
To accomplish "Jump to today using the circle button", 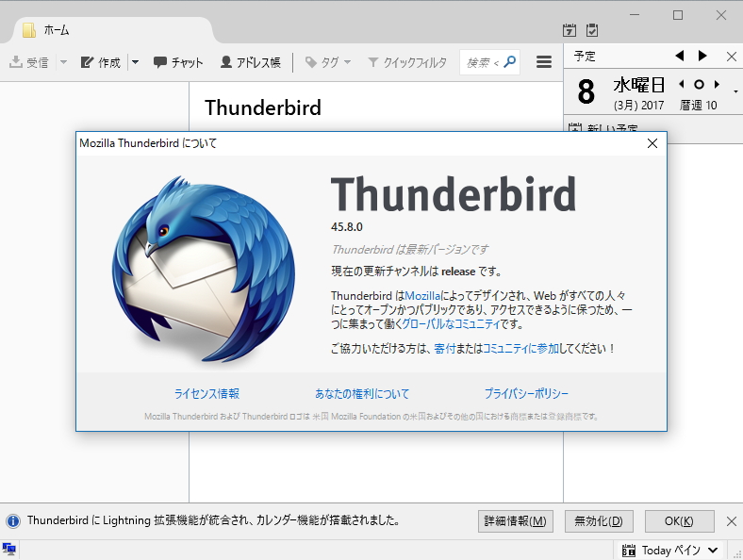I will tap(699, 84).
